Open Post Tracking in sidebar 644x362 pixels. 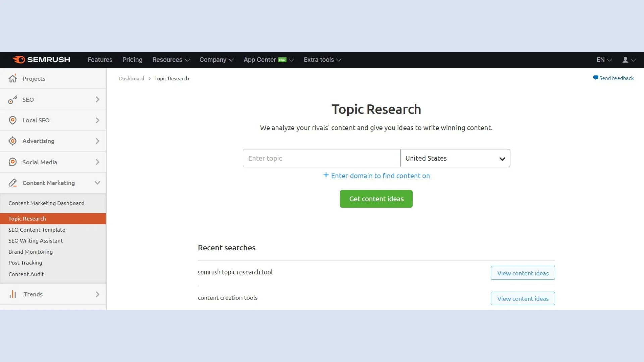tap(25, 263)
